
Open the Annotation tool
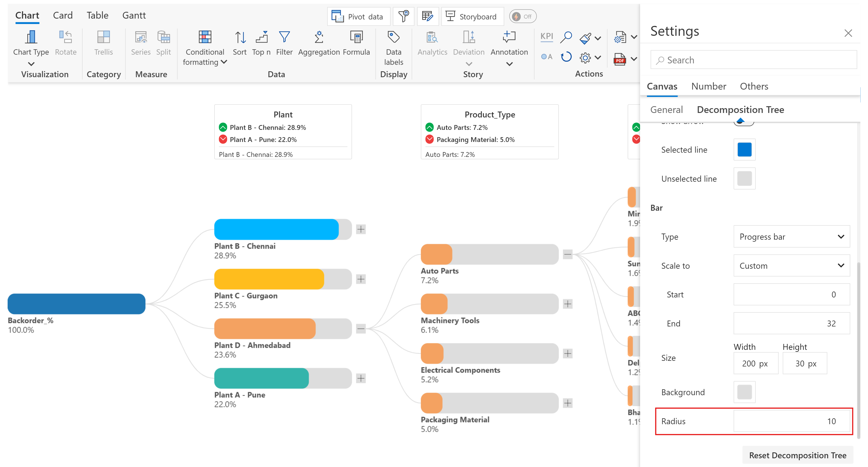pyautogui.click(x=509, y=37)
